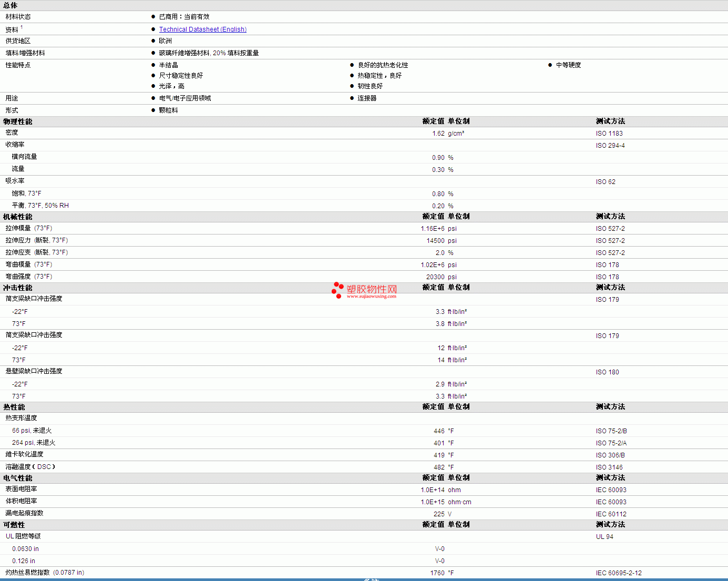Click the 热性能 section heading

point(14,407)
